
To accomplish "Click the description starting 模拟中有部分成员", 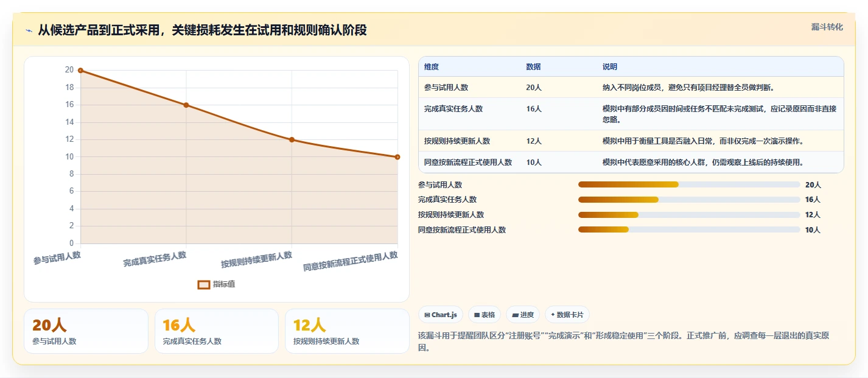I will tap(719, 114).
